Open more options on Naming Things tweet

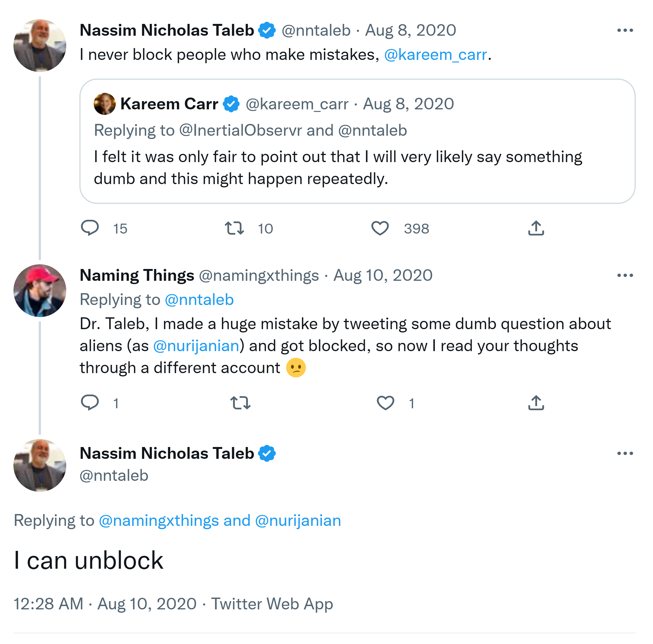pyautogui.click(x=625, y=275)
